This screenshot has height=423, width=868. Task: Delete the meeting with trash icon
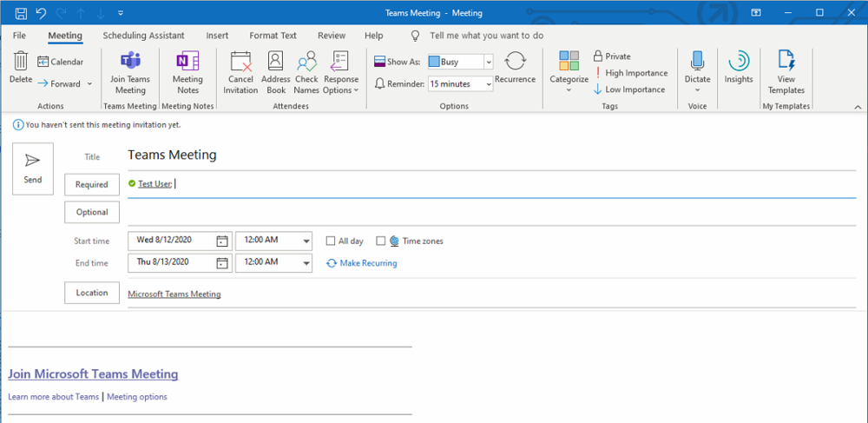pyautogui.click(x=21, y=68)
